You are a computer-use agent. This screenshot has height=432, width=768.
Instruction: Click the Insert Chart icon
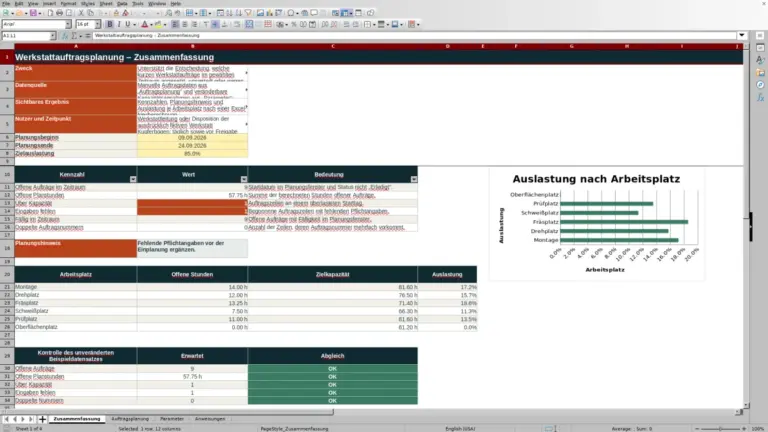[269, 13]
